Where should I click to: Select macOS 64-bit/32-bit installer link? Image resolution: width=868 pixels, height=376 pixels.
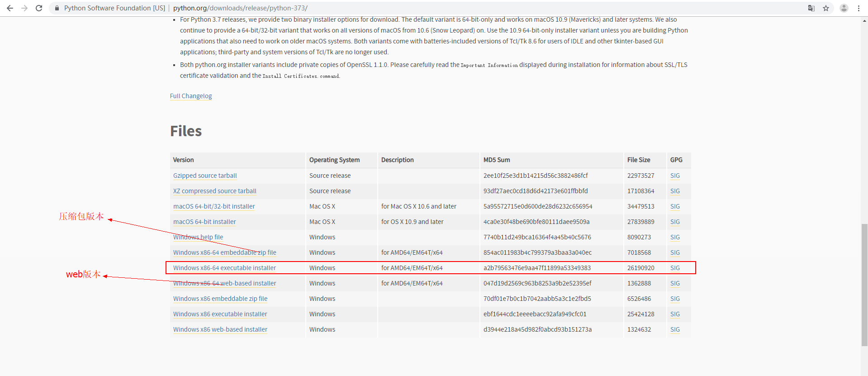[214, 206]
